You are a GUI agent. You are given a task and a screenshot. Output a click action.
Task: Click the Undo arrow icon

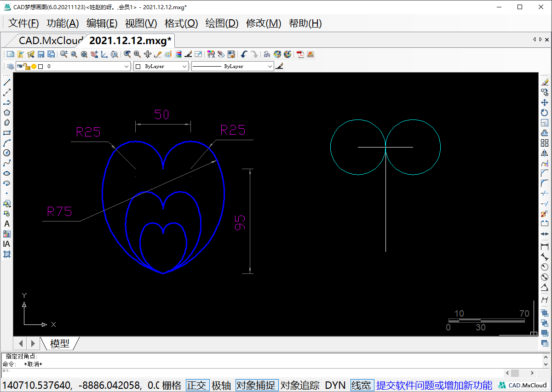244,54
